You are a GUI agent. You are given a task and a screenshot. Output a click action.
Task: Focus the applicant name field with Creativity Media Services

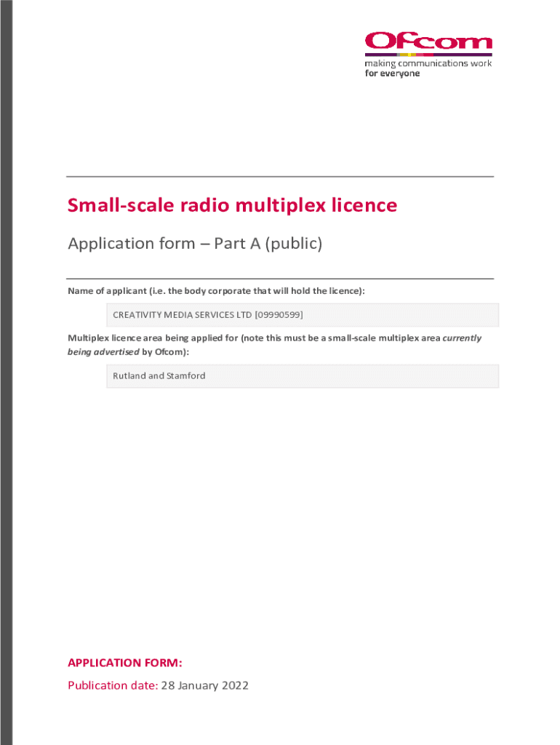tap(302, 315)
